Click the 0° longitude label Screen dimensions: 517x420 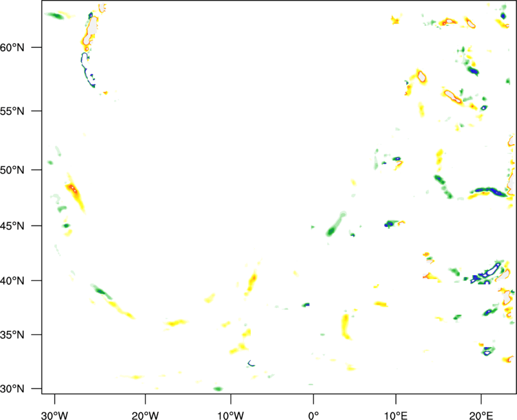point(313,407)
